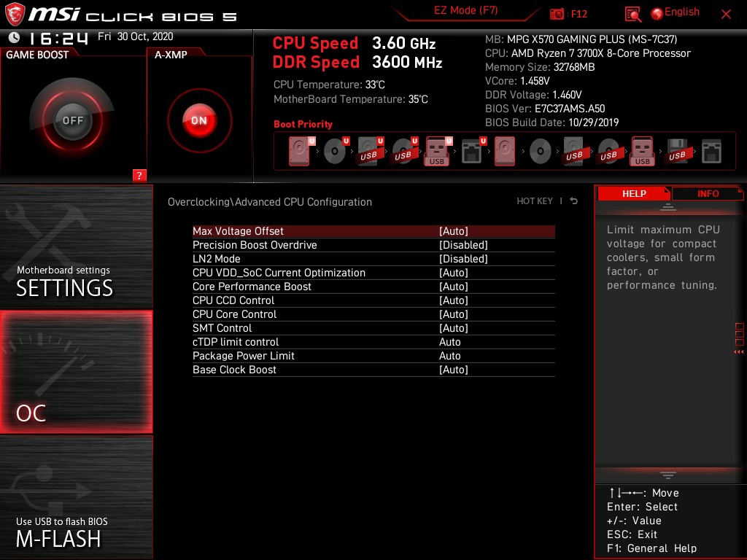Choose the legacy USB CD/DVD boot icon
The height and width of the screenshot is (560, 747).
(608, 151)
